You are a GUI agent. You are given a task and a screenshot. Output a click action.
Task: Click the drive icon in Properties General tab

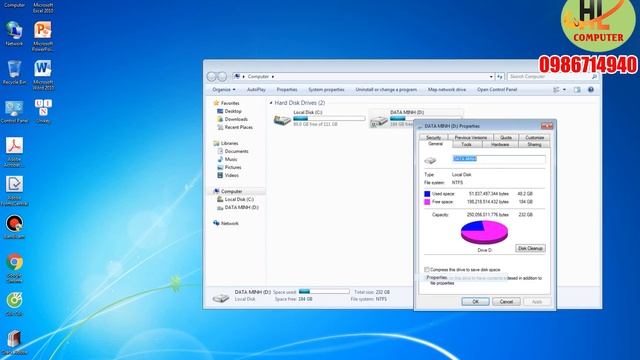coord(430,160)
